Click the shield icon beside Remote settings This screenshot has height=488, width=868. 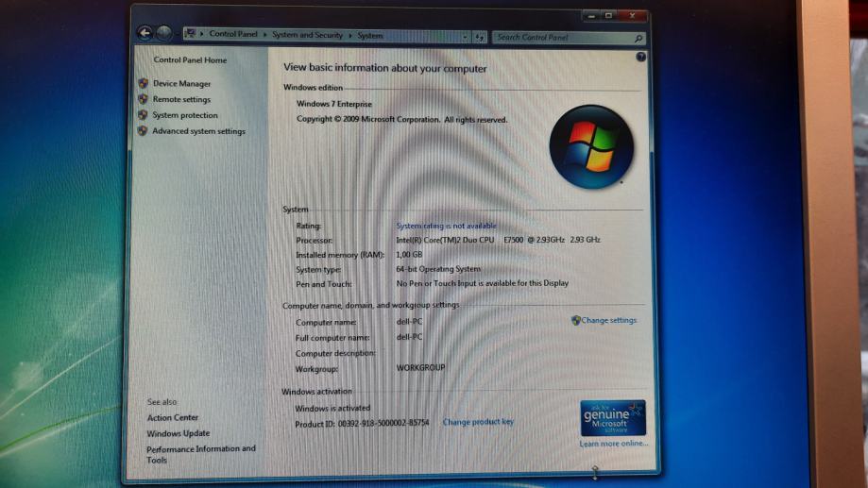click(x=143, y=99)
